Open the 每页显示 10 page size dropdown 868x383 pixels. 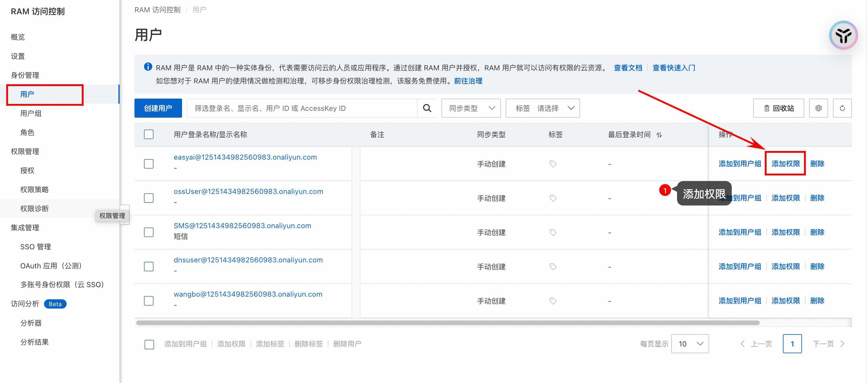[x=690, y=344]
